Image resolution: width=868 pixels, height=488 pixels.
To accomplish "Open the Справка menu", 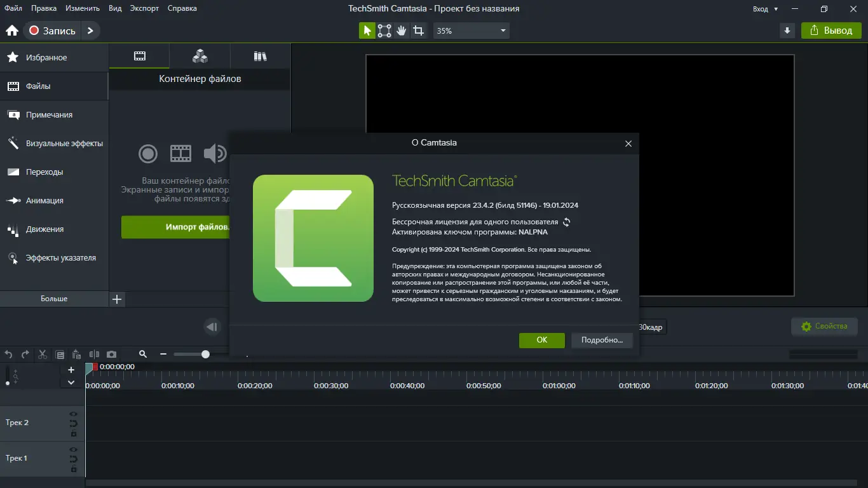I will click(182, 8).
